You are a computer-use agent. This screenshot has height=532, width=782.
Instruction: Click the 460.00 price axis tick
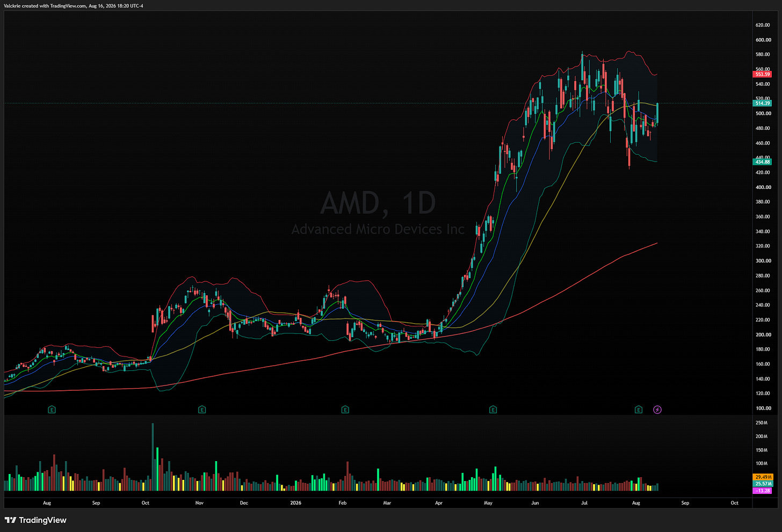coord(763,143)
